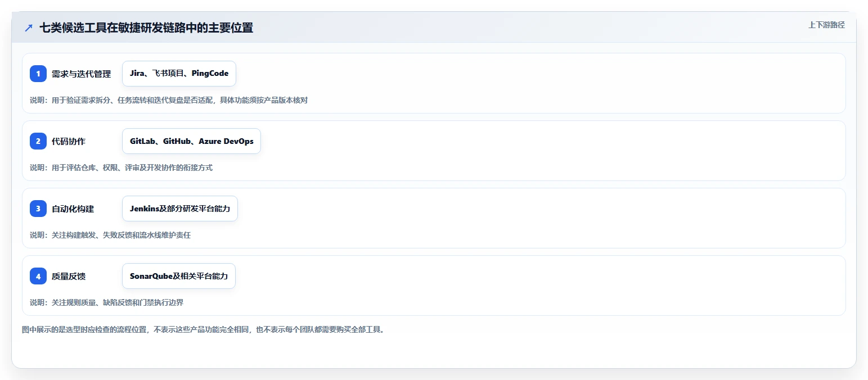Click the 自动化构建 heading
868x380 pixels.
(x=73, y=209)
